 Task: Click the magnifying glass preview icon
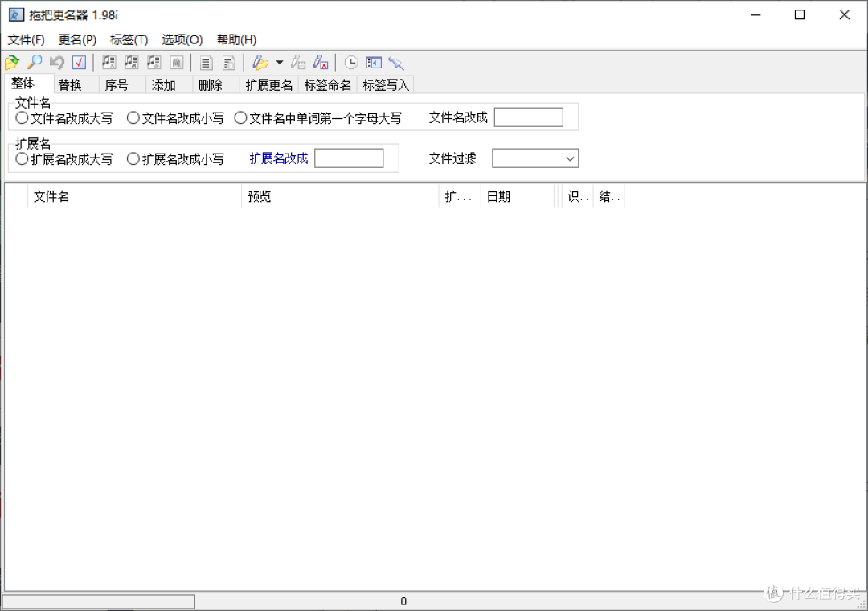coord(35,62)
